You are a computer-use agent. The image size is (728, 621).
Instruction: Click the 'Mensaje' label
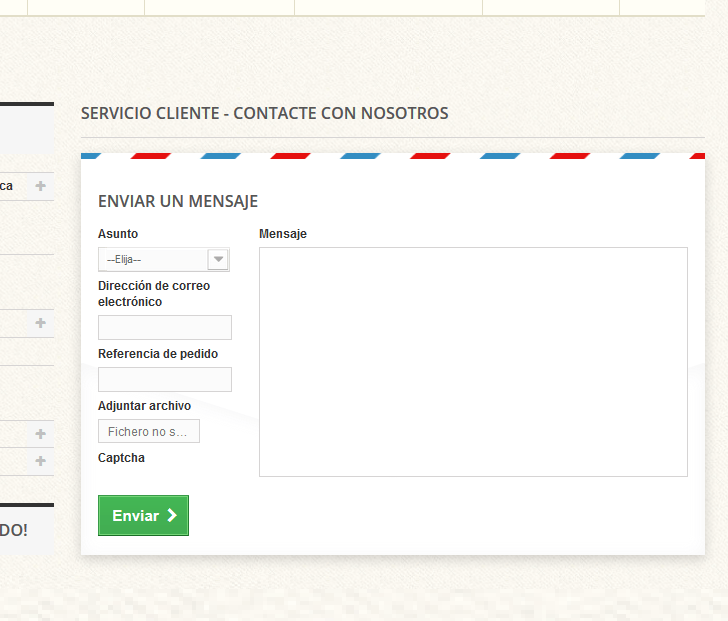click(x=283, y=234)
